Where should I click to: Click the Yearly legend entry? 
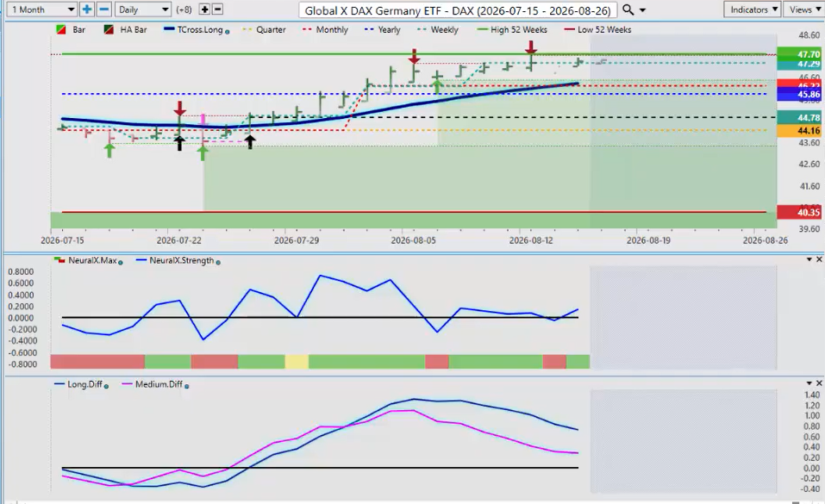383,30
